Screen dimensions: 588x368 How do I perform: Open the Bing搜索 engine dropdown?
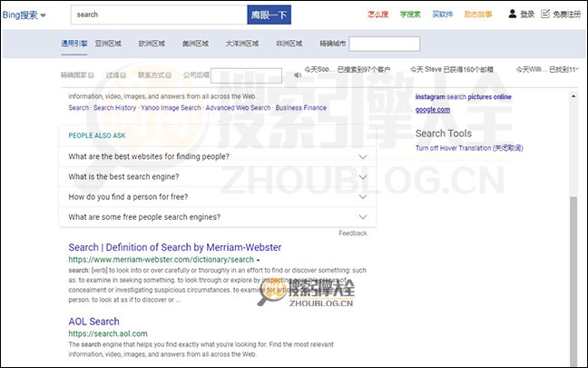click(24, 15)
